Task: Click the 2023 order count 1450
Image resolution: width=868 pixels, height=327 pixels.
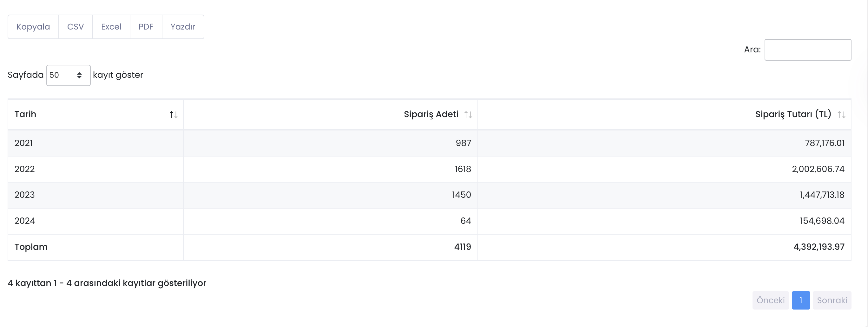Action: coord(461,195)
